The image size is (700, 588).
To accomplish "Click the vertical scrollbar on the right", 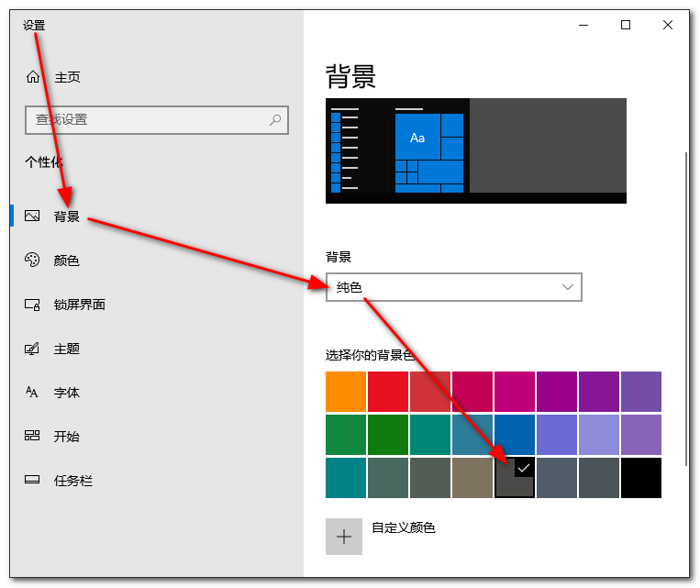I will (x=686, y=309).
